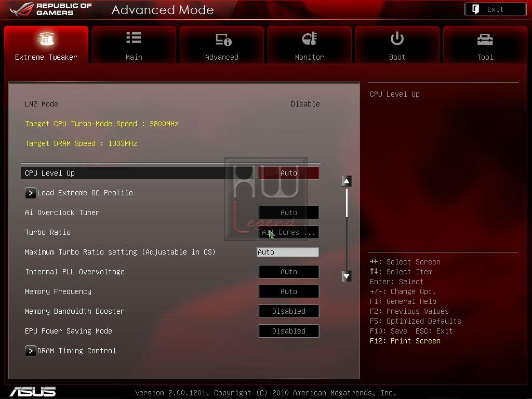Viewport: 532px width, 399px height.
Task: Select the EPU Power Saving Mode label
Action: pos(69,331)
